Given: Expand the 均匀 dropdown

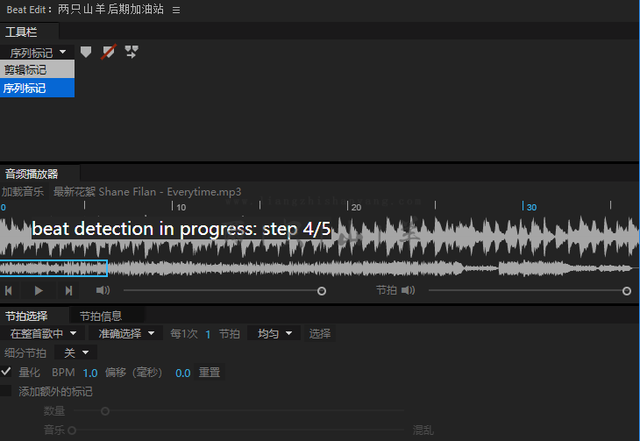Looking at the screenshot, I should pos(274,334).
